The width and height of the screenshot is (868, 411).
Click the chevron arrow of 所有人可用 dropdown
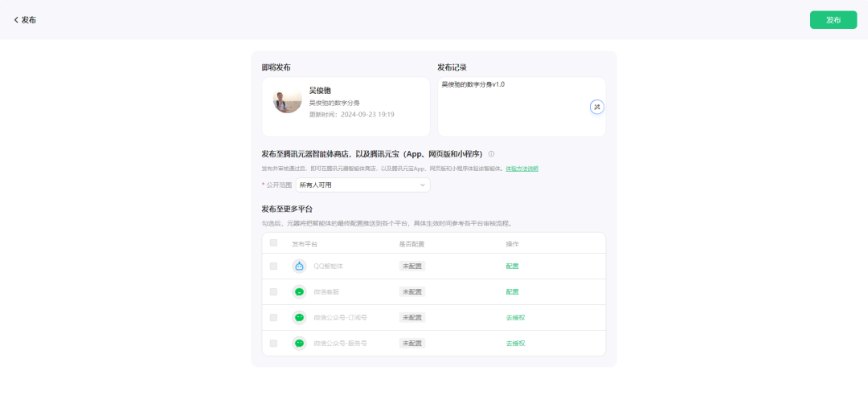[x=423, y=185]
